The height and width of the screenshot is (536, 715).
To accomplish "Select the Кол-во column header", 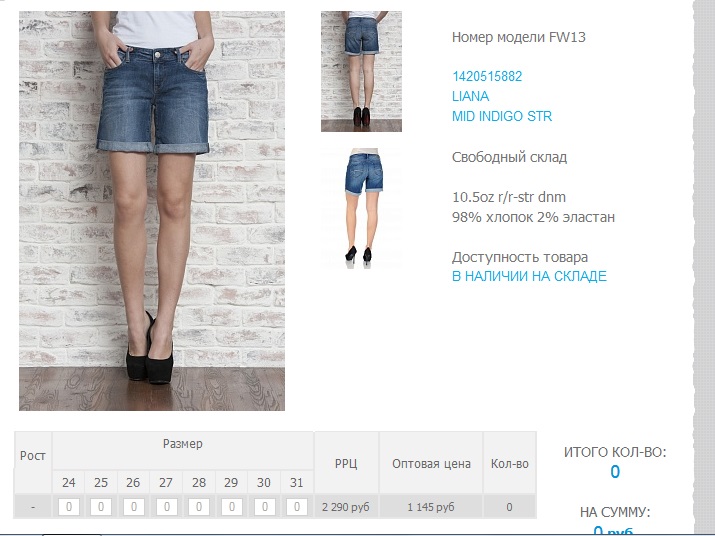I will pyautogui.click(x=509, y=463).
